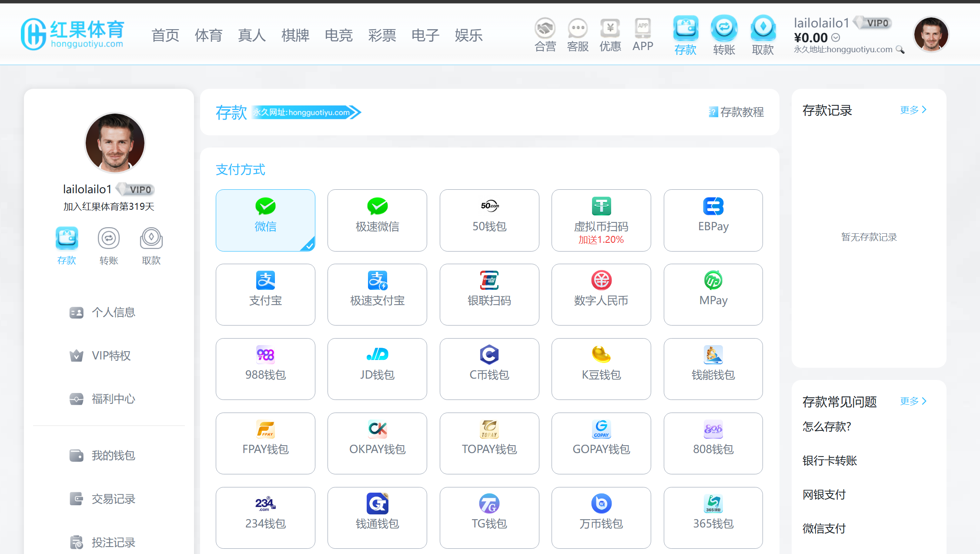This screenshot has height=554, width=980.
Task: Select the 支付宝 payment option
Action: tap(265, 295)
